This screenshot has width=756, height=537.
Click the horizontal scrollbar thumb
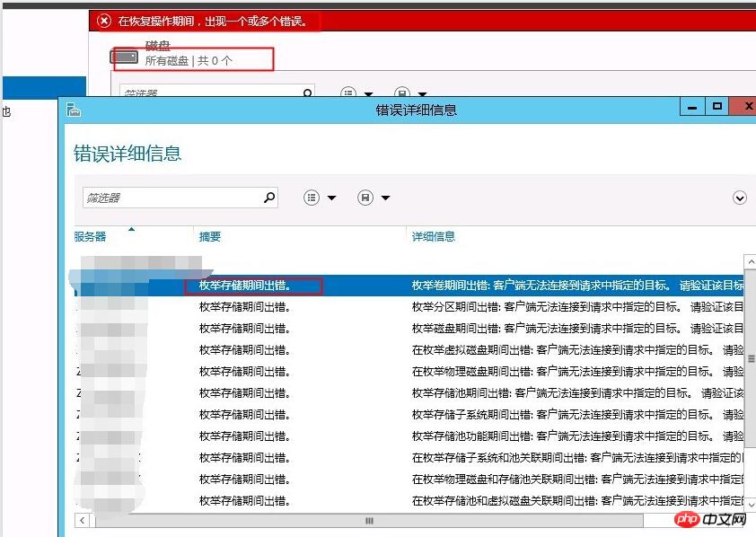[369, 521]
